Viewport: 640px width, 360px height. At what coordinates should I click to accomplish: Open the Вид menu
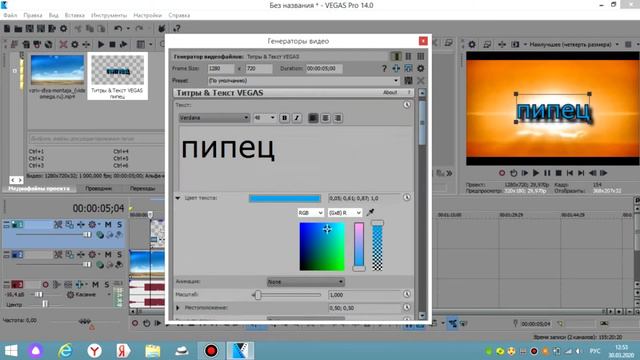[53, 15]
